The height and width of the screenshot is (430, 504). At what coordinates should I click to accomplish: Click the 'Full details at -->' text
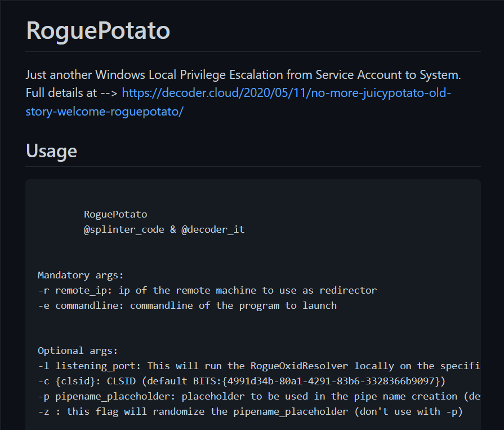(x=72, y=93)
